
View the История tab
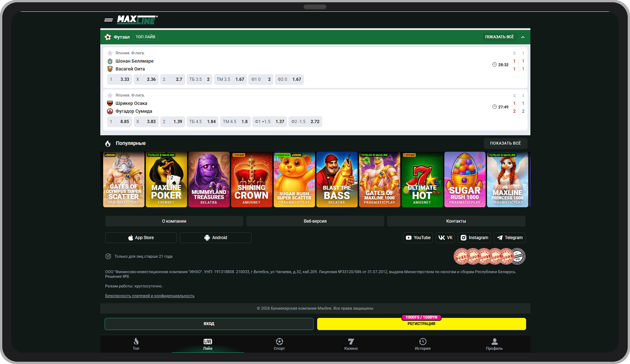423,344
